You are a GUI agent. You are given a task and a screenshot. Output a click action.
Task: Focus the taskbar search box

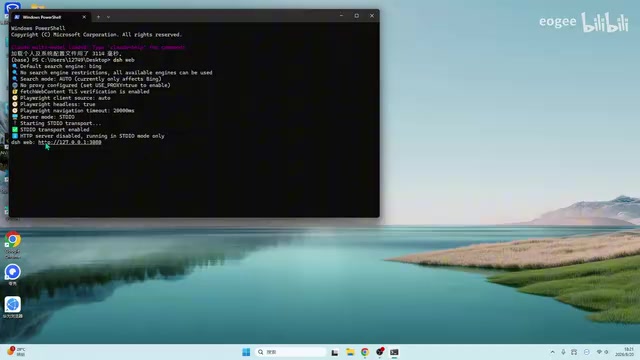click(x=290, y=352)
